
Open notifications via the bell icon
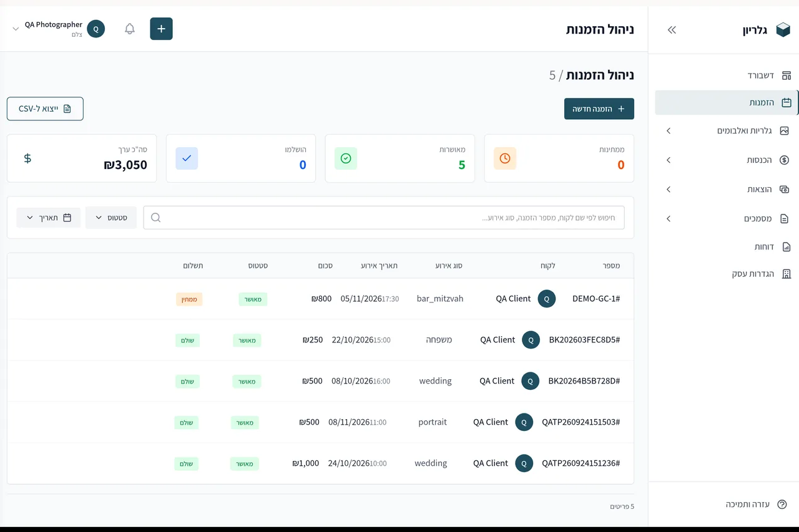click(x=130, y=29)
